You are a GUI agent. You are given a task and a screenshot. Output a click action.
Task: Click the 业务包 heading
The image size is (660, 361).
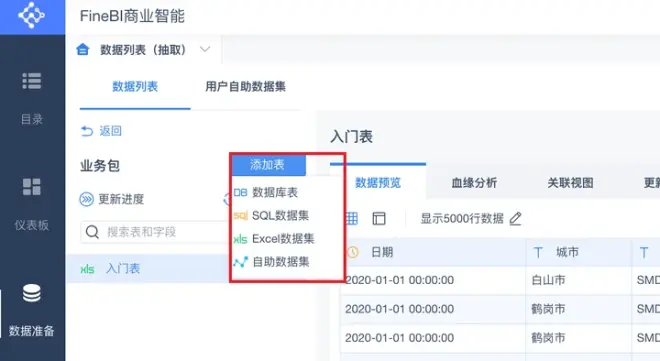click(100, 166)
